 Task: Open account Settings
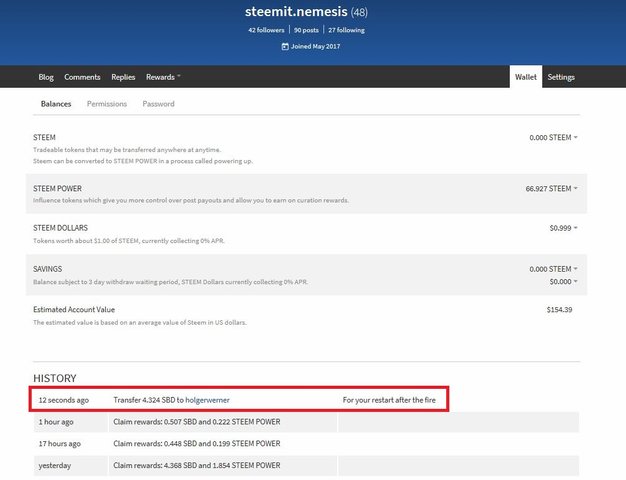(x=561, y=77)
